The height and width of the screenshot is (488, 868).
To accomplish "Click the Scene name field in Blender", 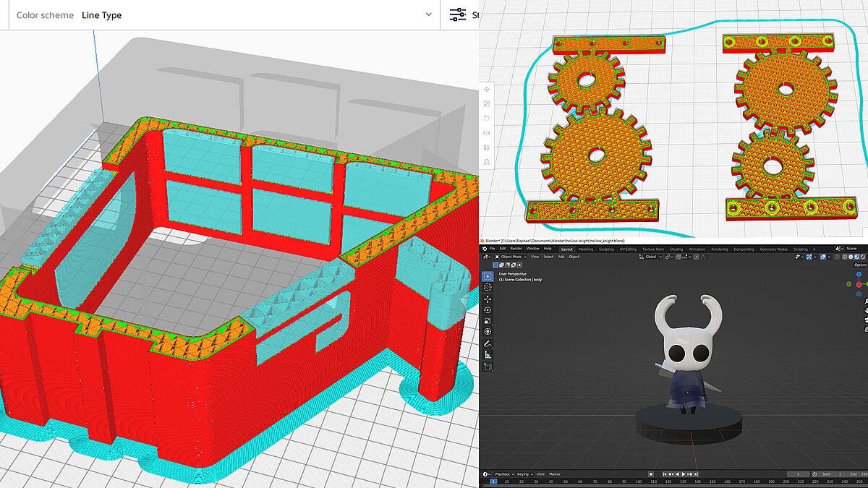I will click(x=854, y=249).
